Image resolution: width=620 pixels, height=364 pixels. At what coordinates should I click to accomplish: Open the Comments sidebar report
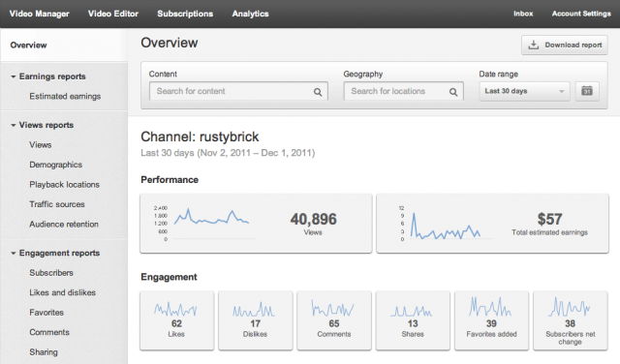(49, 332)
